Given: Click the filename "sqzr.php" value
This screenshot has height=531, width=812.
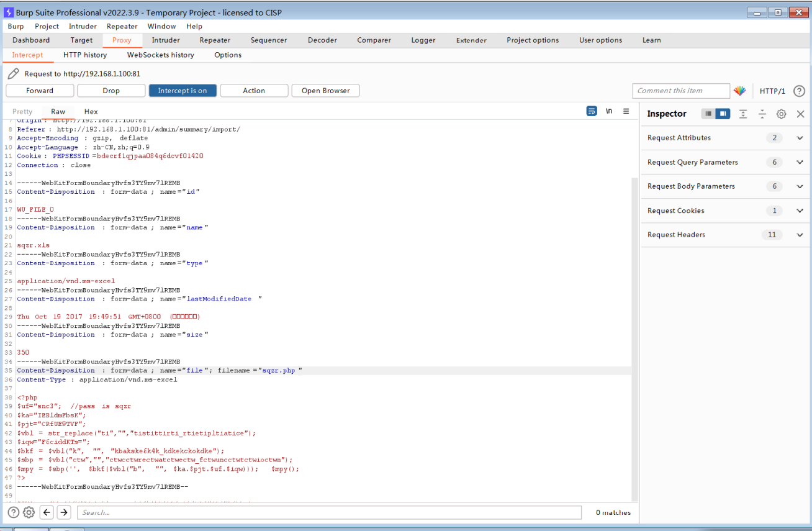Looking at the screenshot, I should pos(279,370).
